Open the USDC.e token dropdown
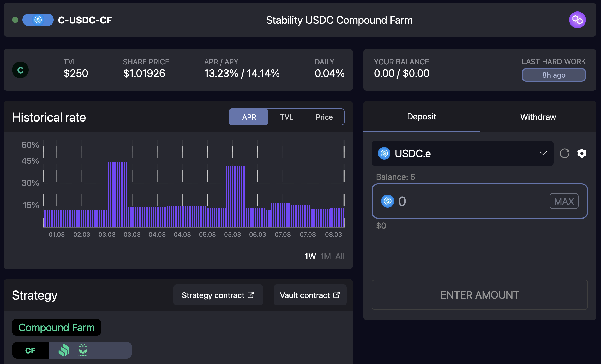The image size is (601, 364). coord(462,153)
